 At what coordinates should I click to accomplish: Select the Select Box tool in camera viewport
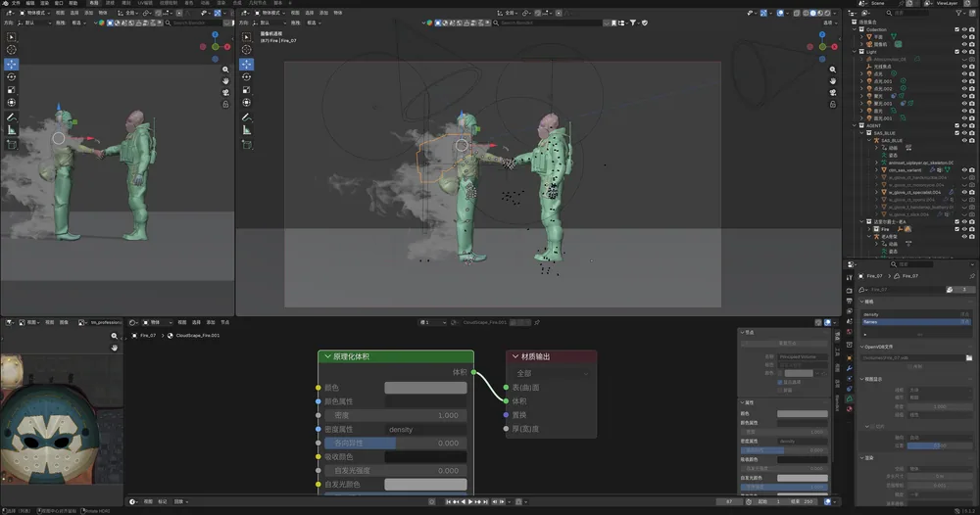[247, 37]
